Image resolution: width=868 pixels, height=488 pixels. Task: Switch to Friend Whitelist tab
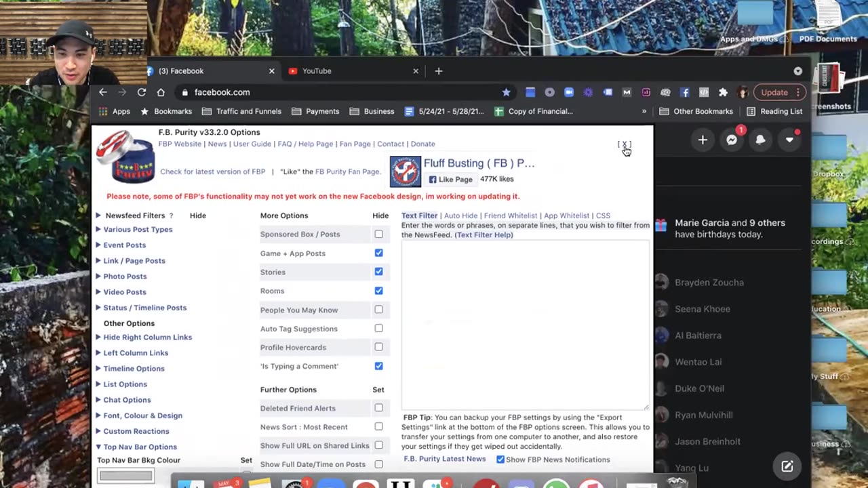(511, 216)
